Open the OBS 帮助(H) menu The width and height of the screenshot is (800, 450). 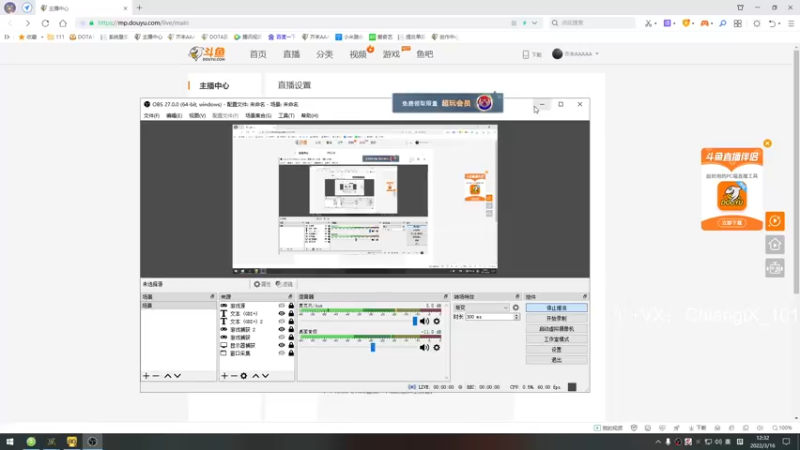pyautogui.click(x=309, y=116)
